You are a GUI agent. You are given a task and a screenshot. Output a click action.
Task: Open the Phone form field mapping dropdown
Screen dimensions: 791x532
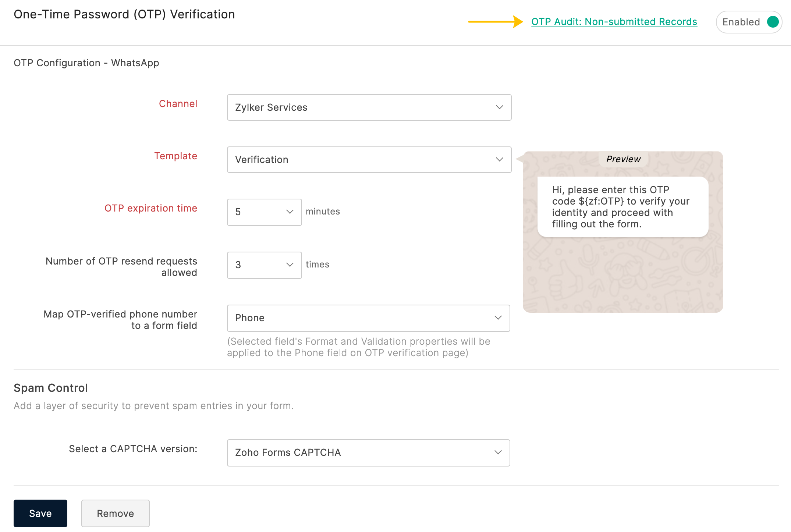(x=368, y=318)
